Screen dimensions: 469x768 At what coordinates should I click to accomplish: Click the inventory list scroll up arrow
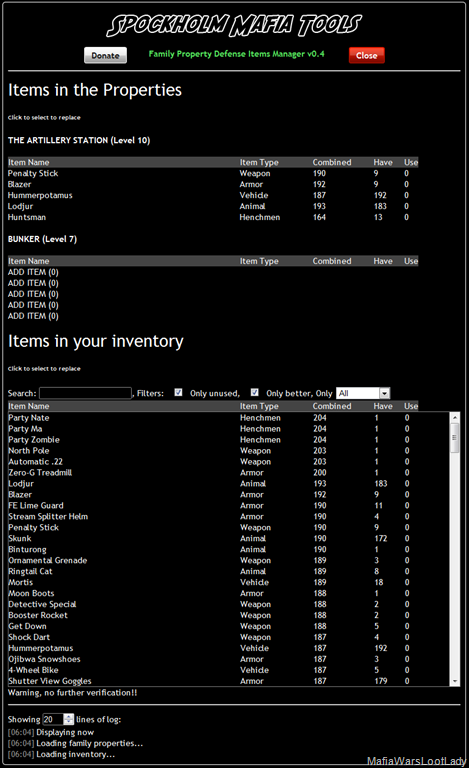click(x=455, y=417)
